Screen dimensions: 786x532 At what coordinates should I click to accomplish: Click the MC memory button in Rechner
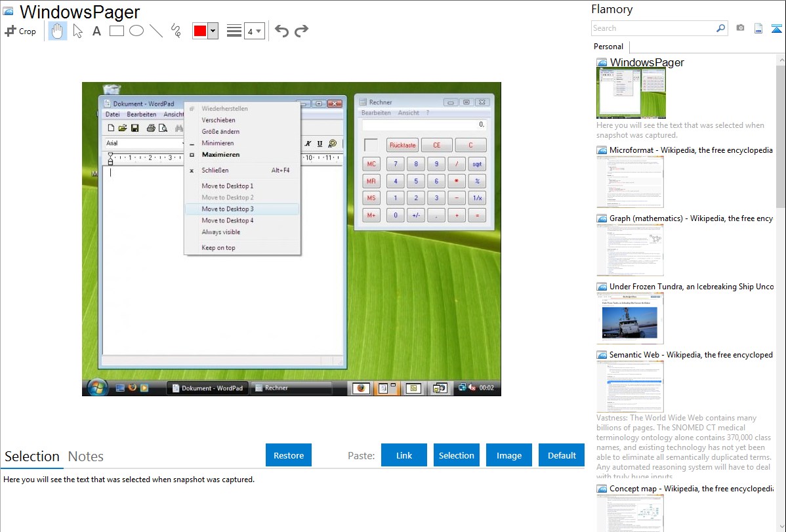[371, 164]
